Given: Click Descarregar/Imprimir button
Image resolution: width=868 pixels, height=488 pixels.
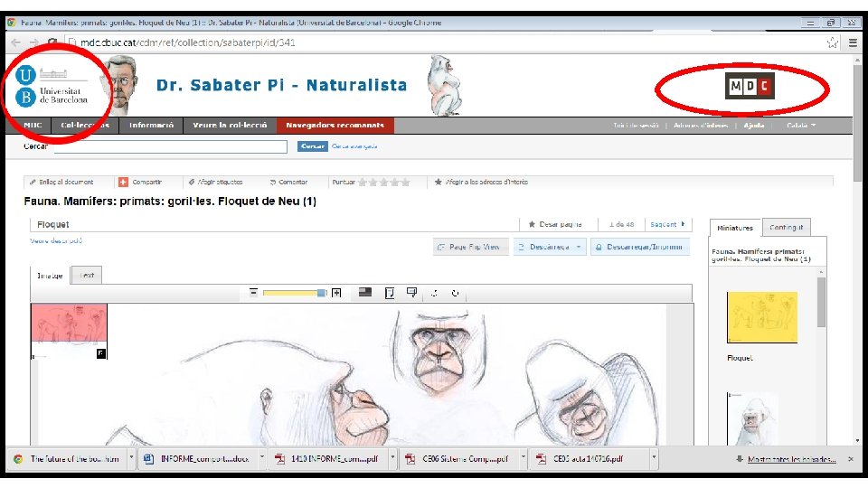Looking at the screenshot, I should (640, 247).
